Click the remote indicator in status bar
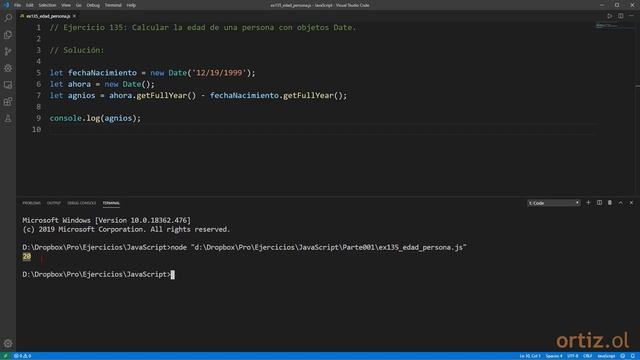 [x=5, y=356]
